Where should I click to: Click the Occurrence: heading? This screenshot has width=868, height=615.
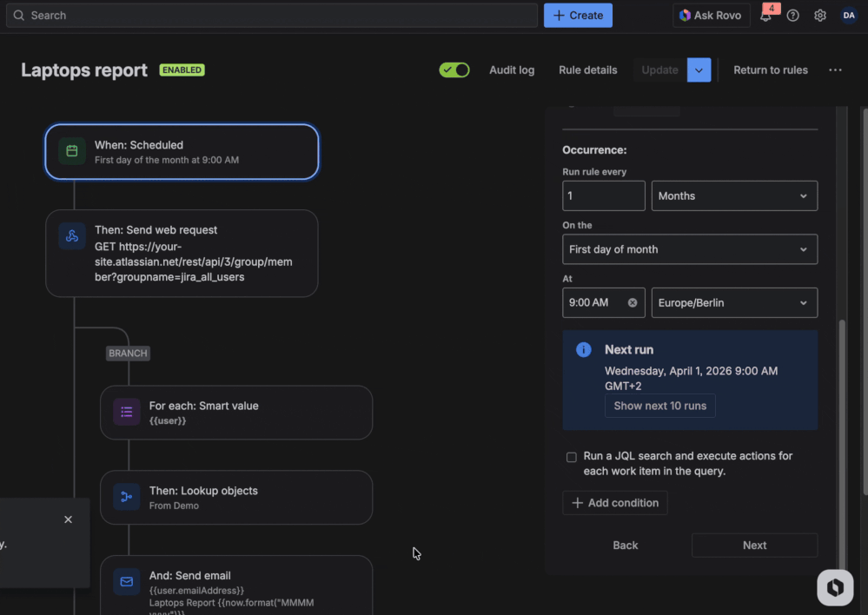(594, 150)
